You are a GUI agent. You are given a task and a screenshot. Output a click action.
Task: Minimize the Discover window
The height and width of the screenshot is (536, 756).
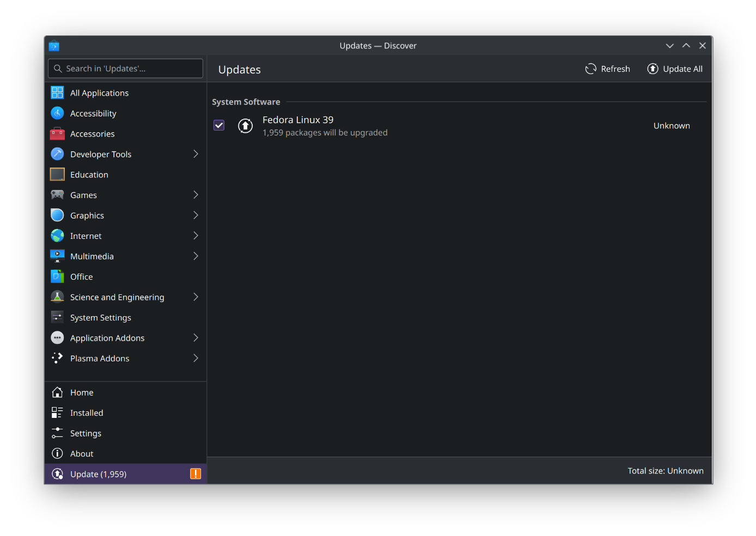670,46
